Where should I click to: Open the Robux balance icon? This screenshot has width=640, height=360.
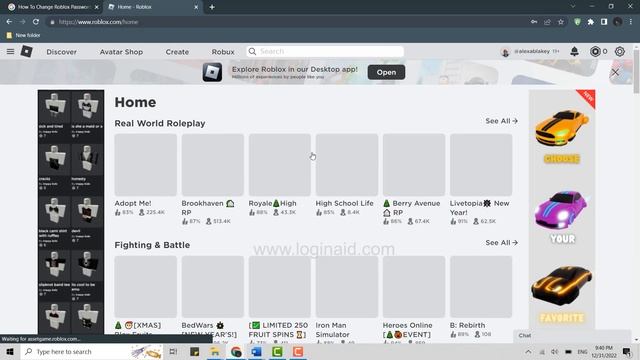tap(595, 51)
